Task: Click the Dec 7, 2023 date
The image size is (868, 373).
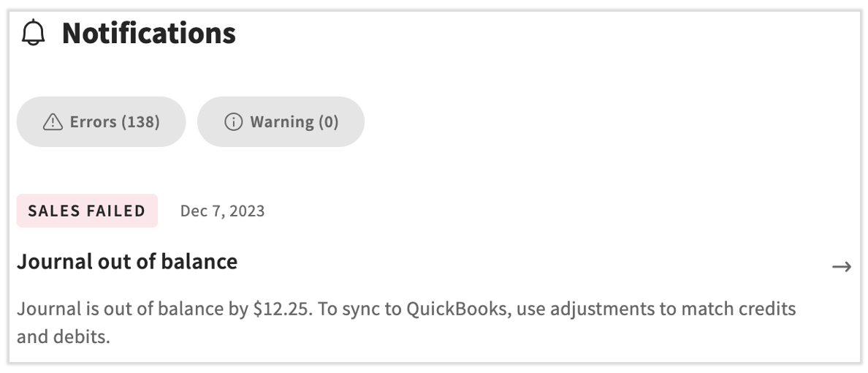Action: [x=222, y=211]
